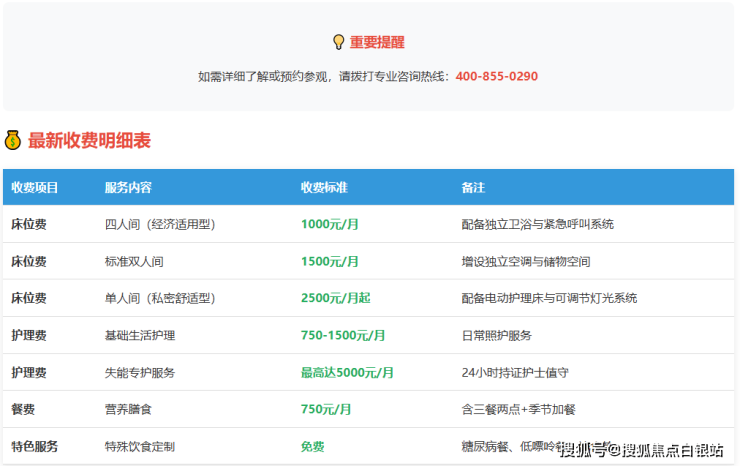Click the green 免费 label
Viewport: 740px width, 466px height.
[313, 446]
